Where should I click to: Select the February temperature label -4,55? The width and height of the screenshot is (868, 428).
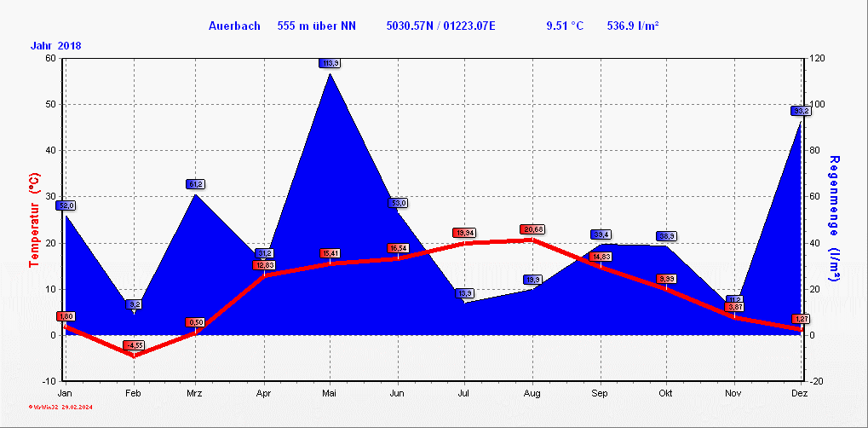134,345
